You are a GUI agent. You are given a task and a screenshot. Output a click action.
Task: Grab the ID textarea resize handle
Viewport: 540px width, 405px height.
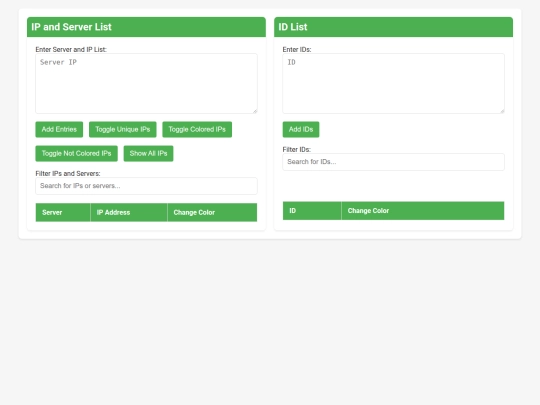click(x=502, y=111)
